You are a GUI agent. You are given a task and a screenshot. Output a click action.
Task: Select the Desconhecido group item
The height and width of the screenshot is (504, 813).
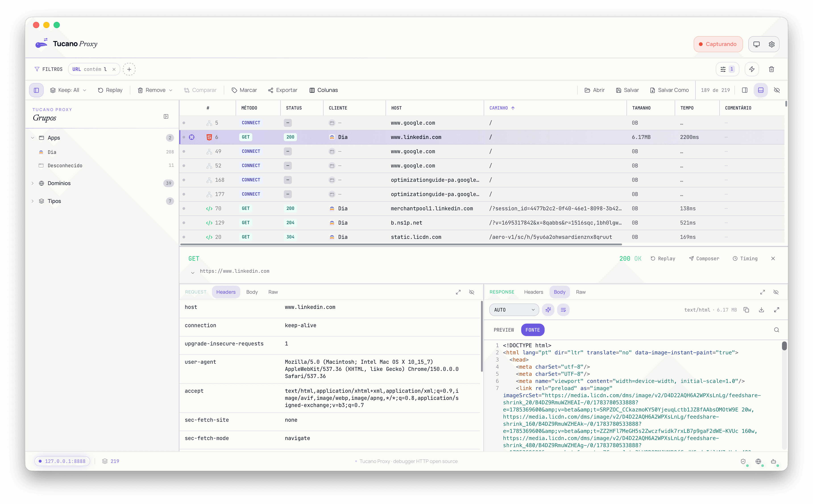(x=106, y=165)
